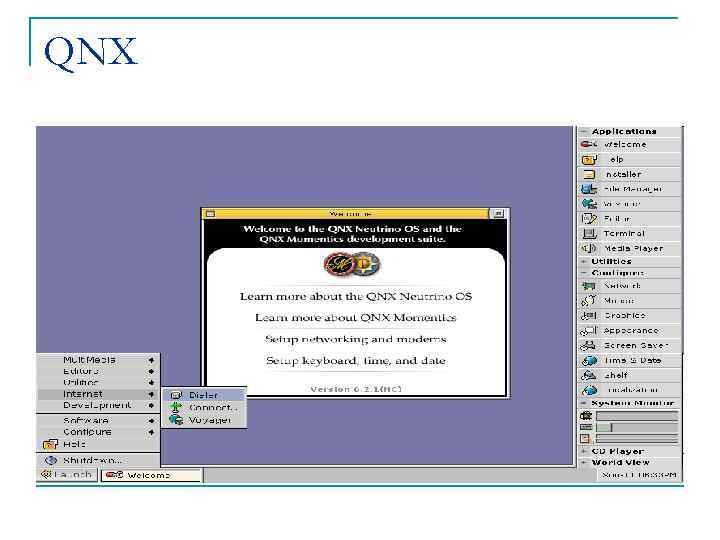
Task: Open File Manager from the shelf
Action: coord(628,189)
